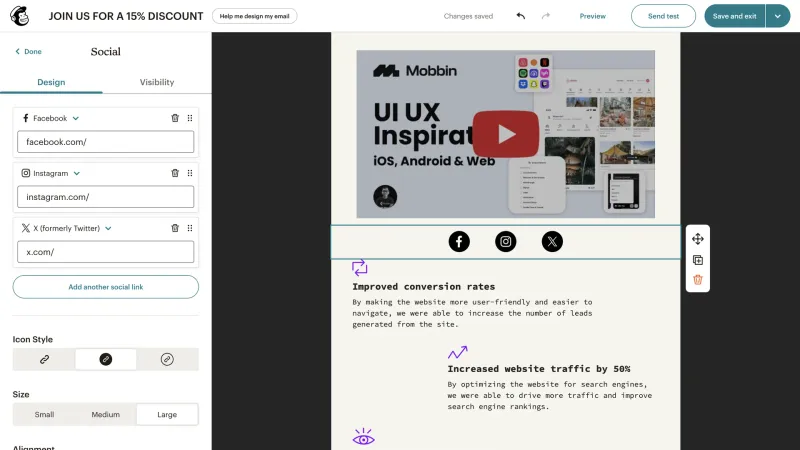Image resolution: width=800 pixels, height=450 pixels.
Task: Click the Facebook icon in email preview
Action: (x=459, y=241)
